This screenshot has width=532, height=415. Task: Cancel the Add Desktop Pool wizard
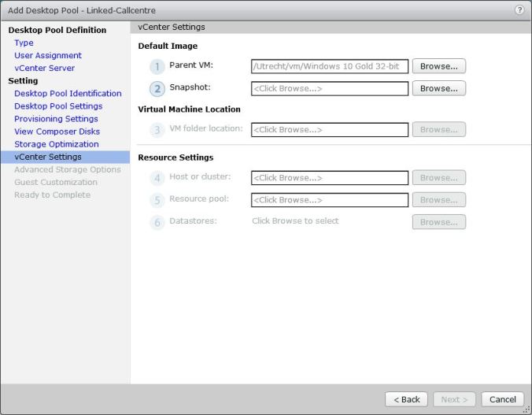[x=502, y=399]
